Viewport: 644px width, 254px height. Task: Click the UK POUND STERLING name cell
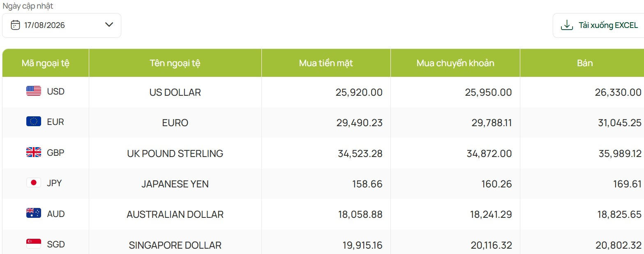coord(175,153)
